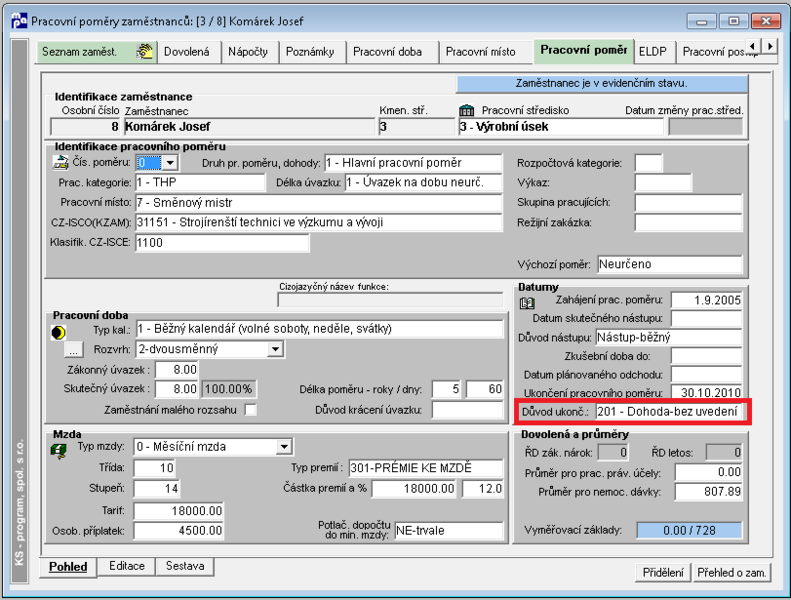Open the Pracovní doba tab
791x600 pixels.
tap(387, 51)
